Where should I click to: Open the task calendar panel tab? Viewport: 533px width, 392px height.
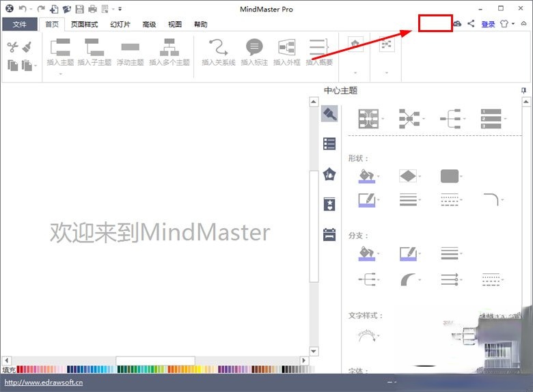coord(329,234)
